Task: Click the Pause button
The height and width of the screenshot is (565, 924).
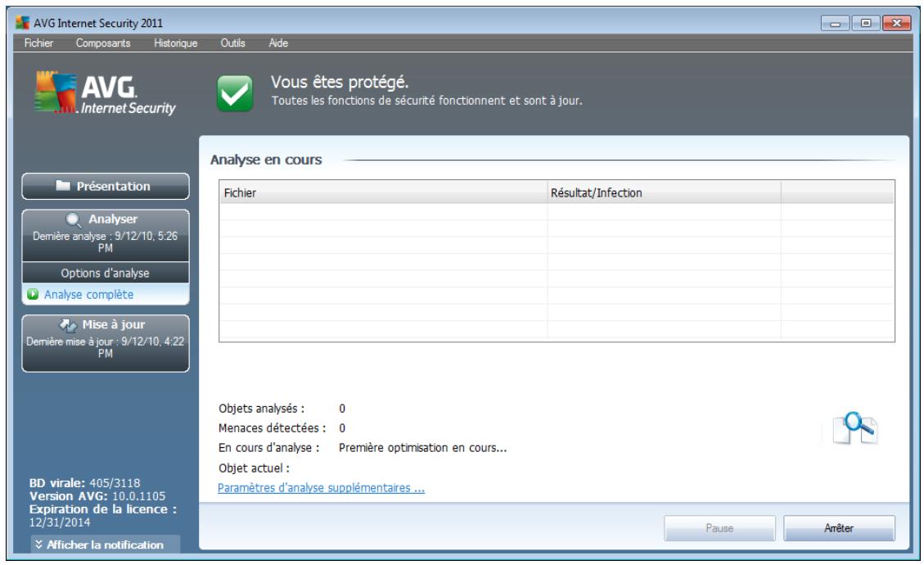Action: point(719,528)
